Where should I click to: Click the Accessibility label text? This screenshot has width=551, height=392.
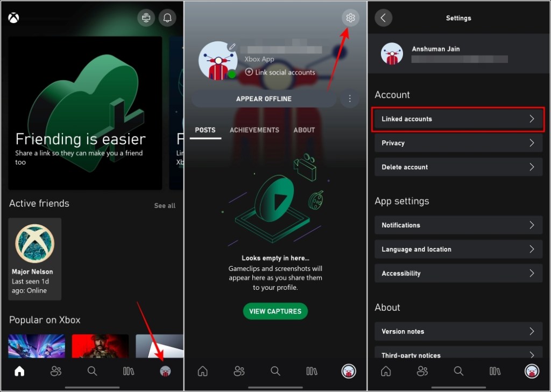click(x=401, y=274)
